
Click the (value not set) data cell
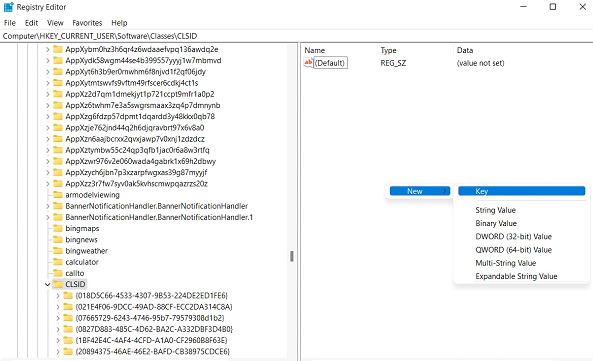(x=481, y=63)
